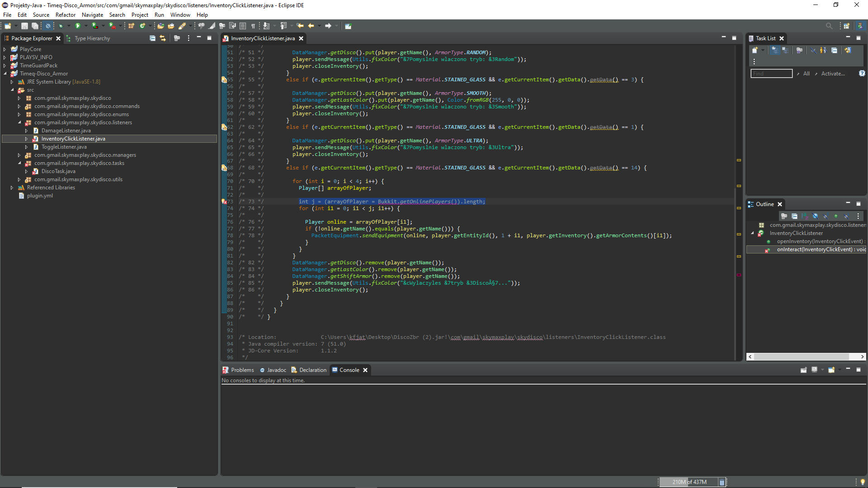The height and width of the screenshot is (488, 868).
Task: Open Package Explorer view menu (three dots)
Action: (x=189, y=38)
